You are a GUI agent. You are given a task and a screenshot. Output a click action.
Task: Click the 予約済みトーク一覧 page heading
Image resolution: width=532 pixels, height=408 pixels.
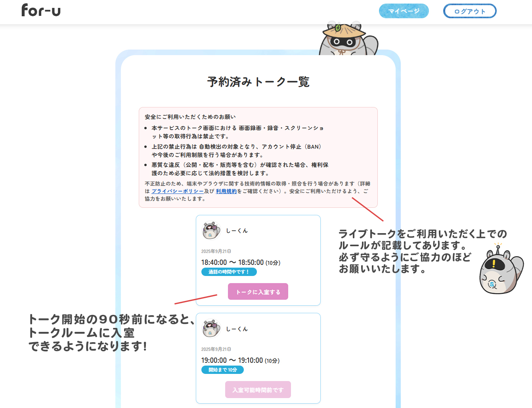[258, 82]
